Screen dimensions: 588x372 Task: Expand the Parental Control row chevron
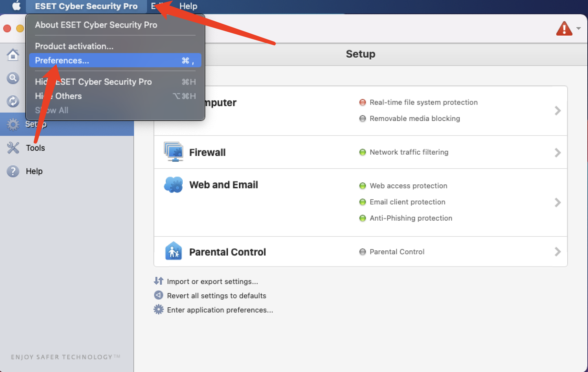pos(558,252)
